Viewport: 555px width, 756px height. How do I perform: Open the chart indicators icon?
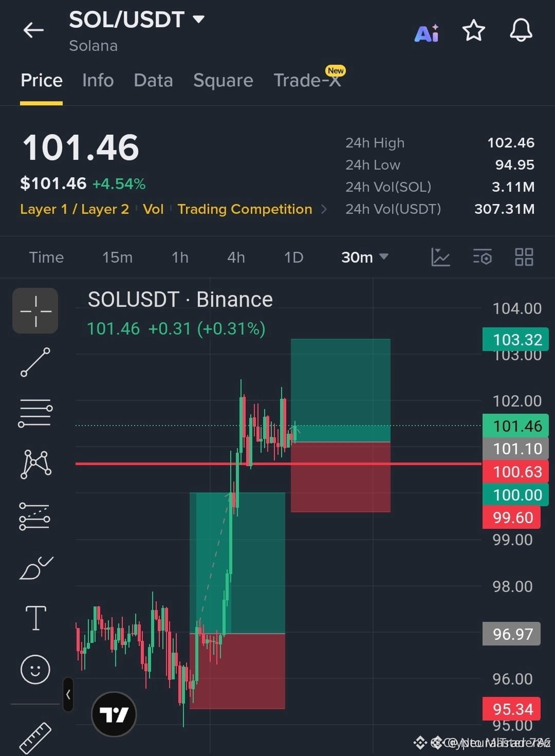(440, 257)
